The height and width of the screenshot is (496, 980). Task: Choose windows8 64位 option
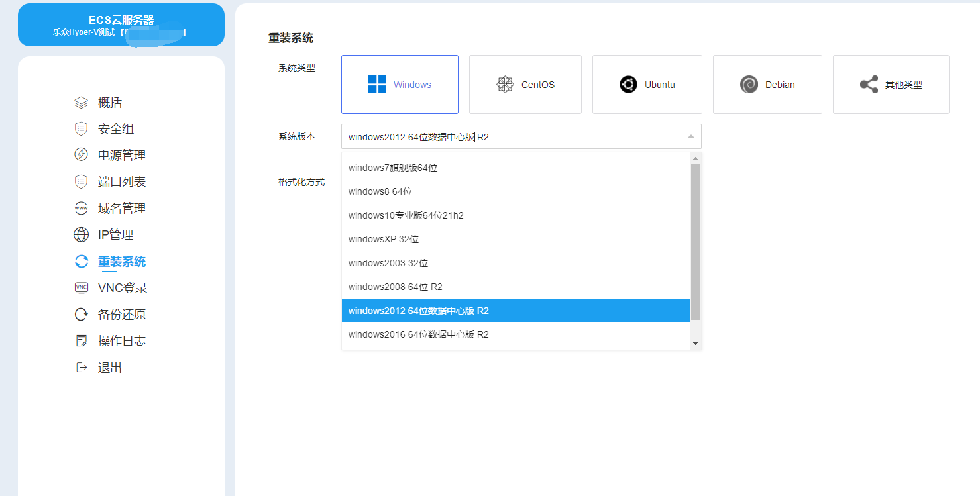(x=516, y=191)
